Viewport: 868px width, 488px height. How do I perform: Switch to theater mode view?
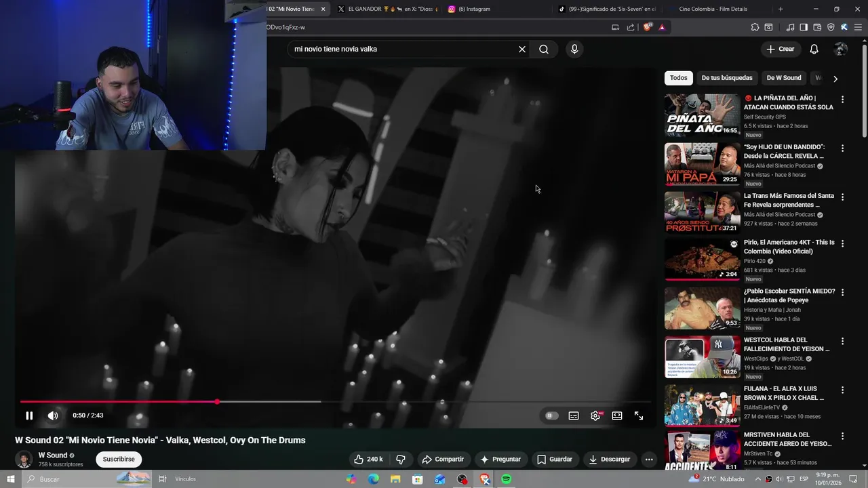617,415
